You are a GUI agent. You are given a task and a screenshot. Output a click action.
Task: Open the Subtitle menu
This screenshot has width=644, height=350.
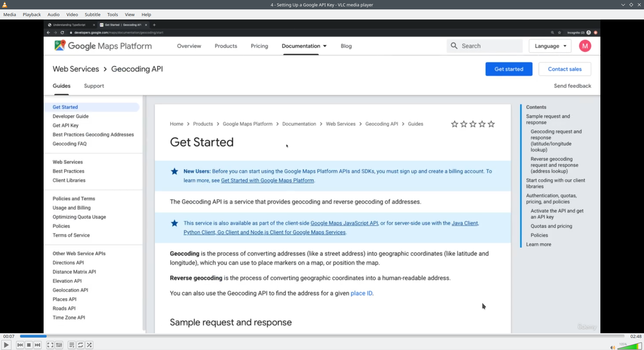coord(93,14)
